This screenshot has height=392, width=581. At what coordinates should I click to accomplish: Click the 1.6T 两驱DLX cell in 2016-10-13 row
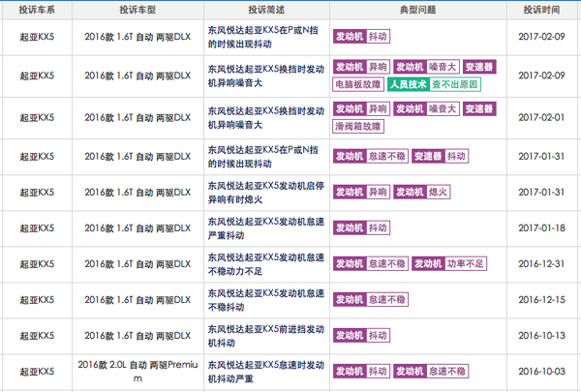click(138, 336)
